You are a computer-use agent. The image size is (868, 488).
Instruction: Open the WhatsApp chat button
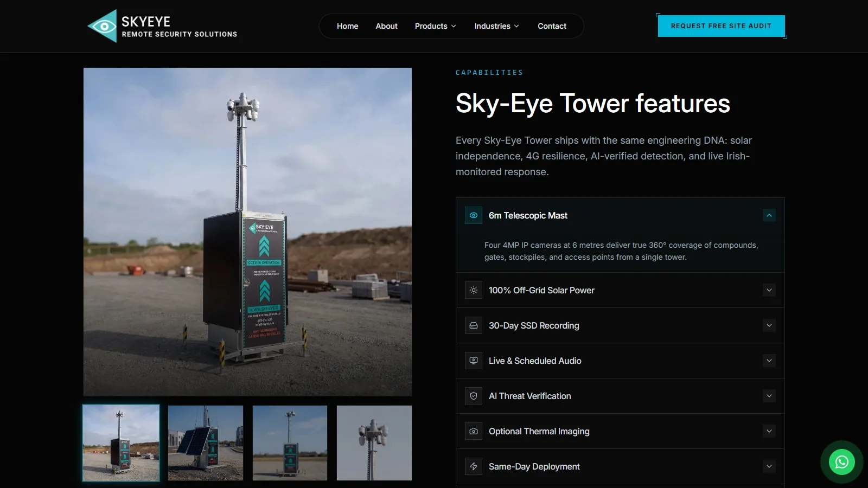pyautogui.click(x=841, y=462)
